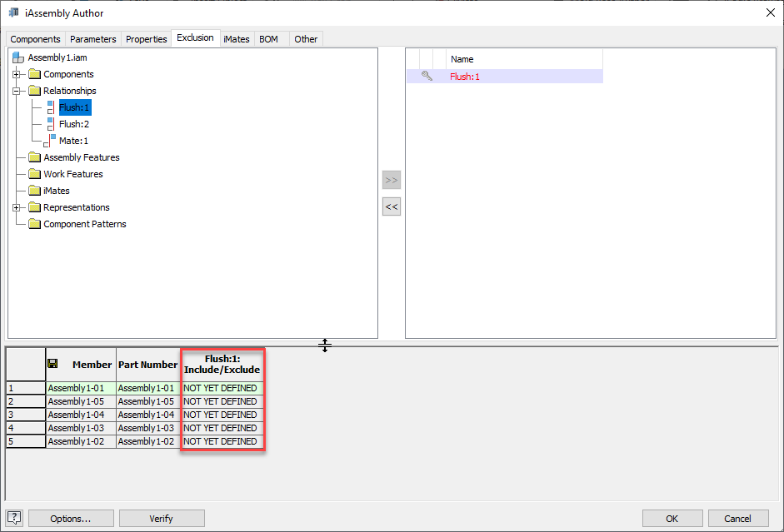Click the Mate:1 constraint icon
Screen dimensions: 784x532
pyautogui.click(x=49, y=141)
